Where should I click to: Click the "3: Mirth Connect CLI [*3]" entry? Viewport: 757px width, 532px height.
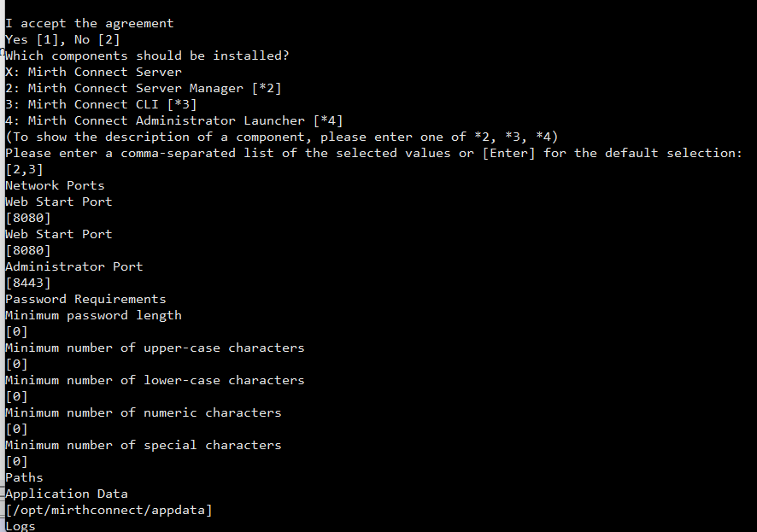pyautogui.click(x=101, y=104)
